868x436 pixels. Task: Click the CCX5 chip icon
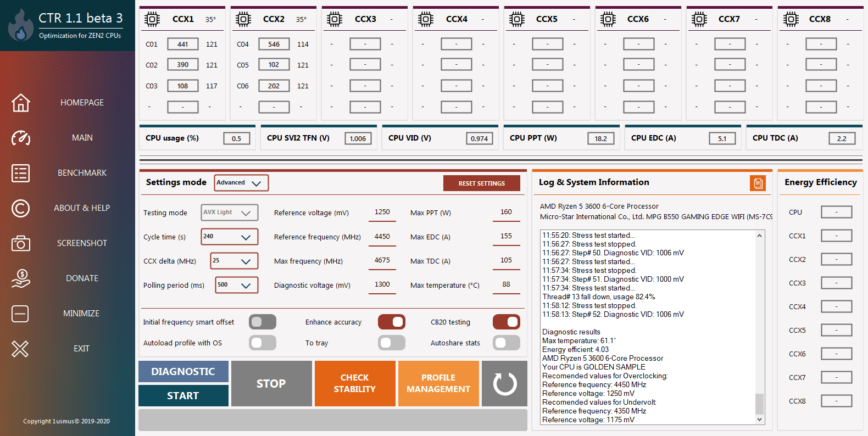(x=517, y=19)
